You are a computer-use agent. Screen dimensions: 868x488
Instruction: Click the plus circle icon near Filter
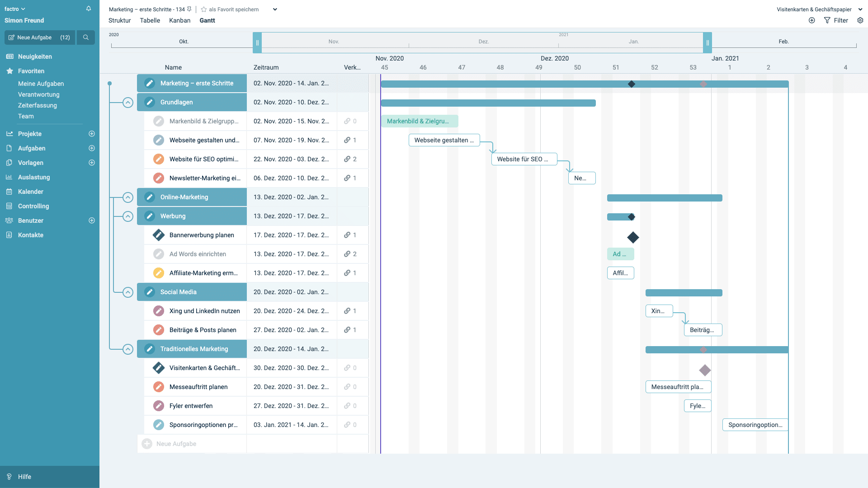click(812, 20)
